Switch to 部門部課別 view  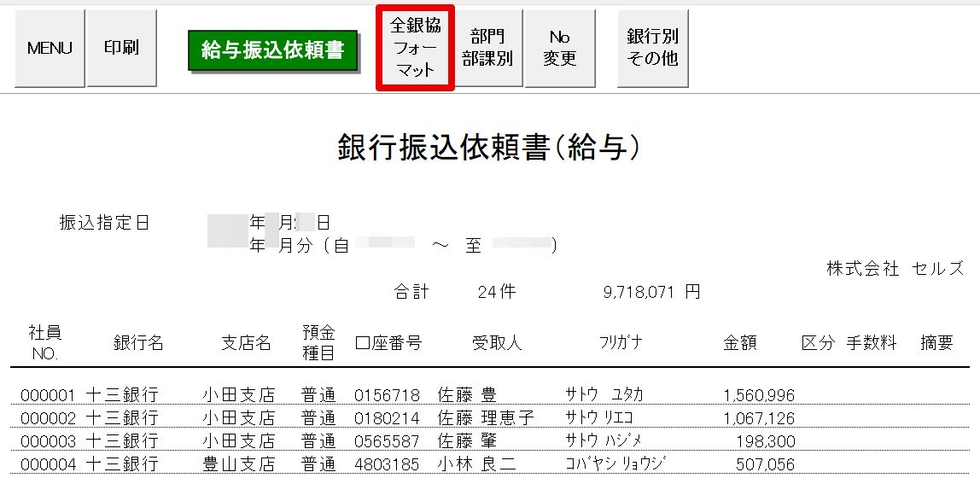(487, 48)
